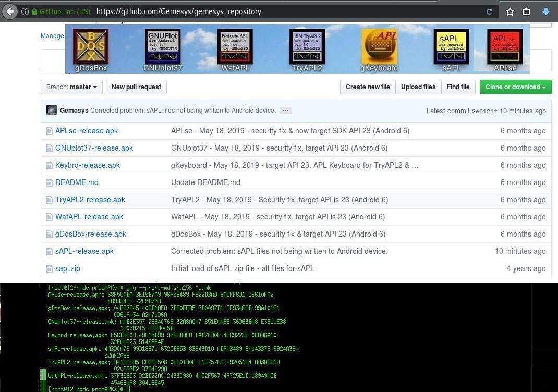
Task: Click the 'WatAPL-release.apk:' hash line in terminal
Action: pos(162,376)
